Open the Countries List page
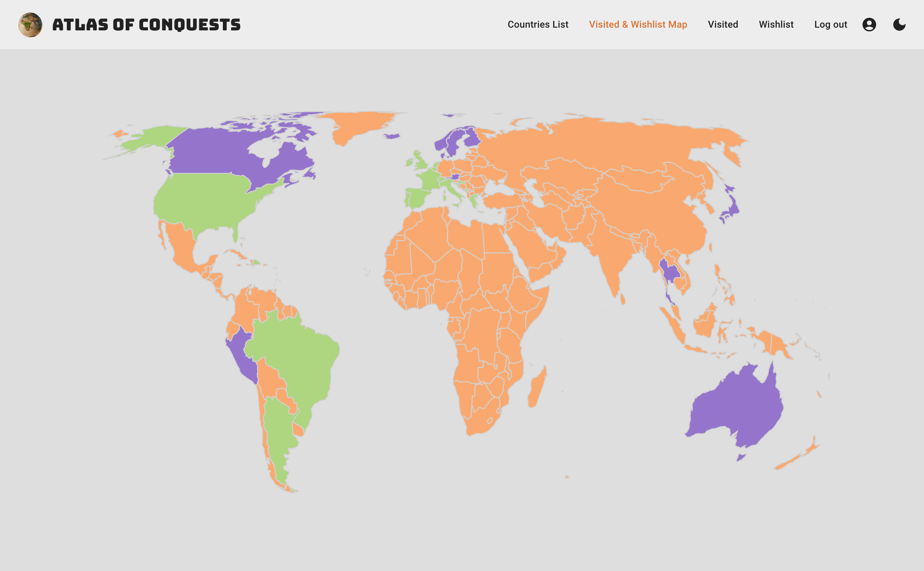The width and height of the screenshot is (924, 571). [538, 25]
